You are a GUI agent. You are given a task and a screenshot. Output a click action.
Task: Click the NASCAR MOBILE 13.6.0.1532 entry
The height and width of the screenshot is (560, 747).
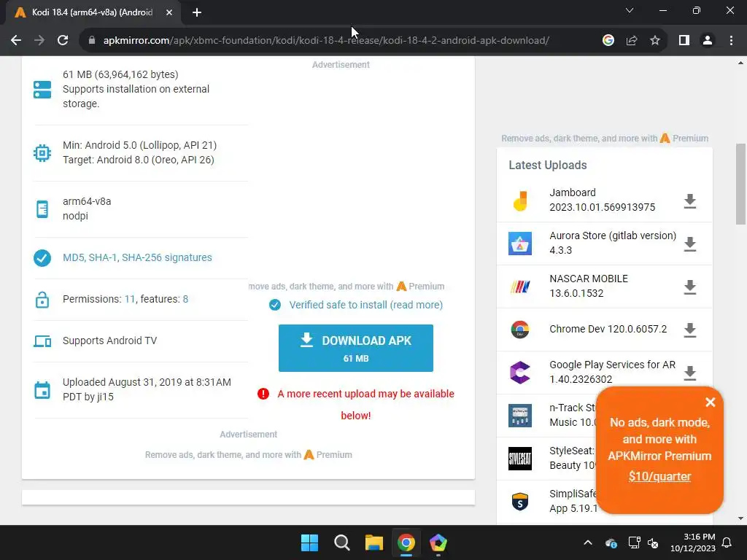(589, 286)
